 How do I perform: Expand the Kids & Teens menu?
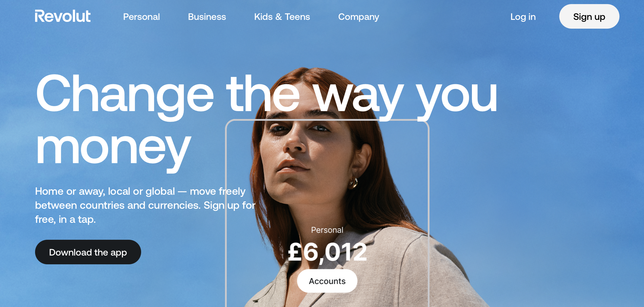(x=282, y=17)
